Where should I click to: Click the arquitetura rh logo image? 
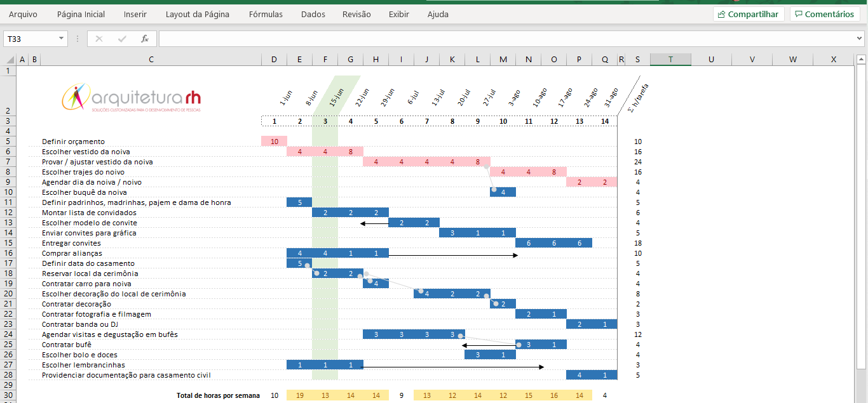132,98
